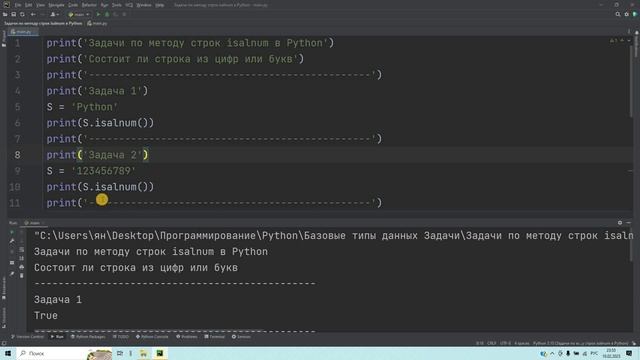Click the 'True' output line in console

pos(46,316)
